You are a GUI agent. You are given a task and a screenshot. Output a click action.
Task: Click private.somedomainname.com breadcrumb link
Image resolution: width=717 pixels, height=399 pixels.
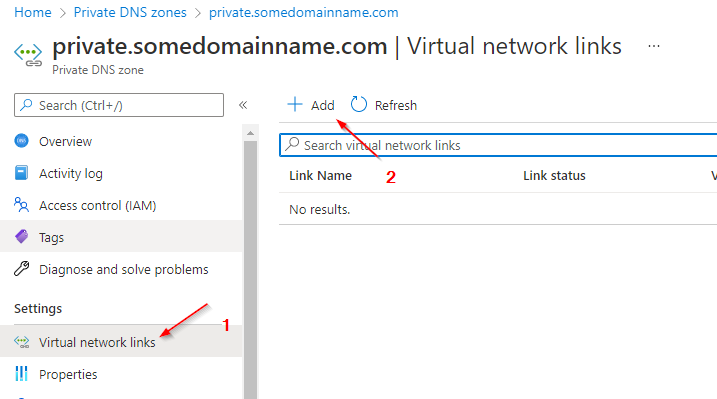304,12
